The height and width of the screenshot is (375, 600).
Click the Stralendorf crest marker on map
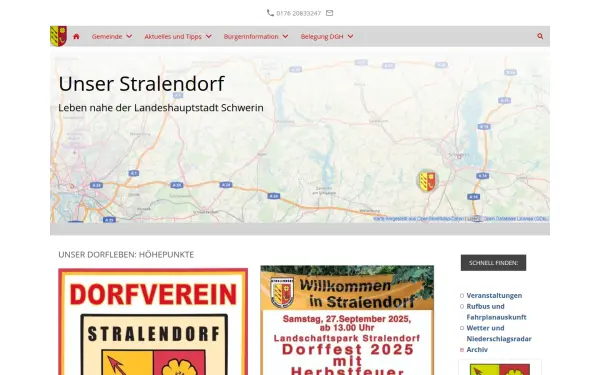pyautogui.click(x=427, y=181)
